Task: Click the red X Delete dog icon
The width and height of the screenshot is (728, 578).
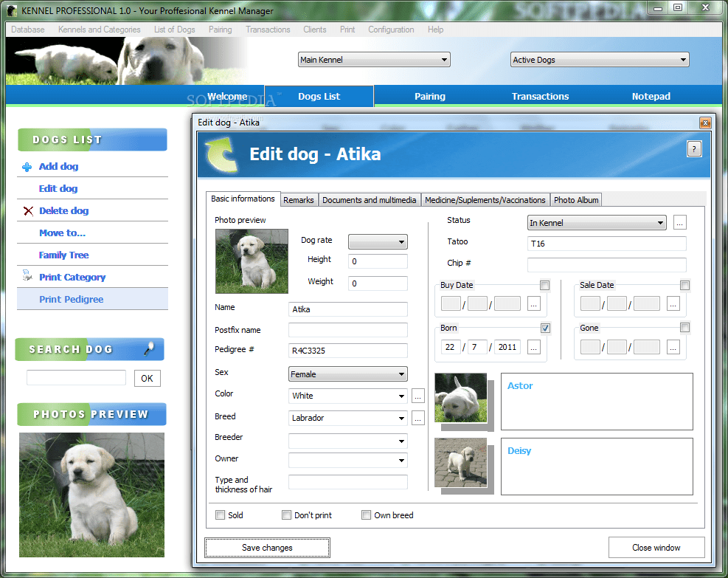Action: click(27, 210)
